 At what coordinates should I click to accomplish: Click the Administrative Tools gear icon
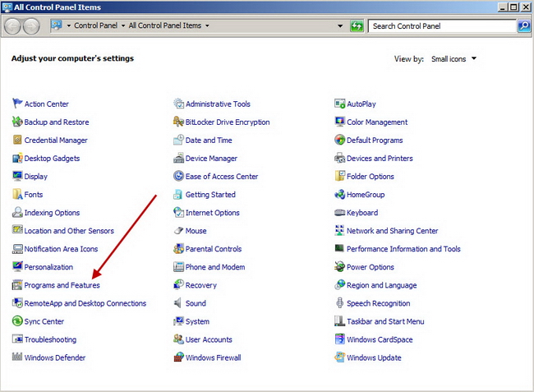coord(178,104)
